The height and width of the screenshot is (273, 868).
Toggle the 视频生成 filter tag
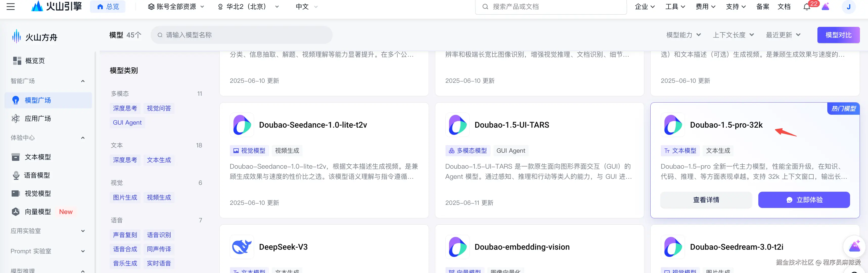pyautogui.click(x=159, y=198)
